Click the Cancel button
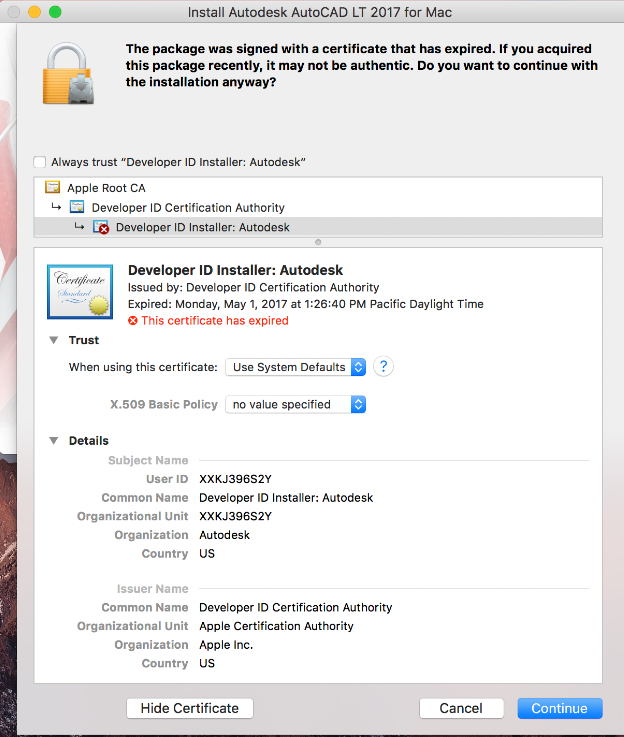Viewport: 624px width, 737px height. coord(461,708)
